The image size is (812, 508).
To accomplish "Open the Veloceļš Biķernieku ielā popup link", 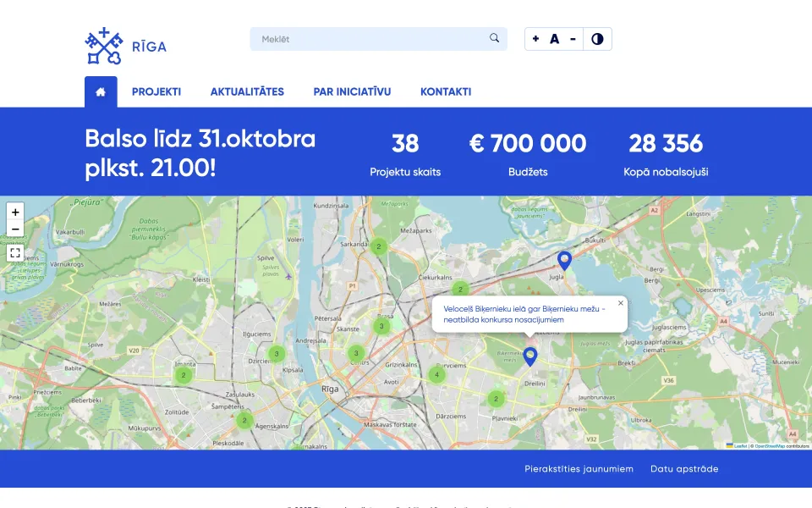I will coord(524,314).
